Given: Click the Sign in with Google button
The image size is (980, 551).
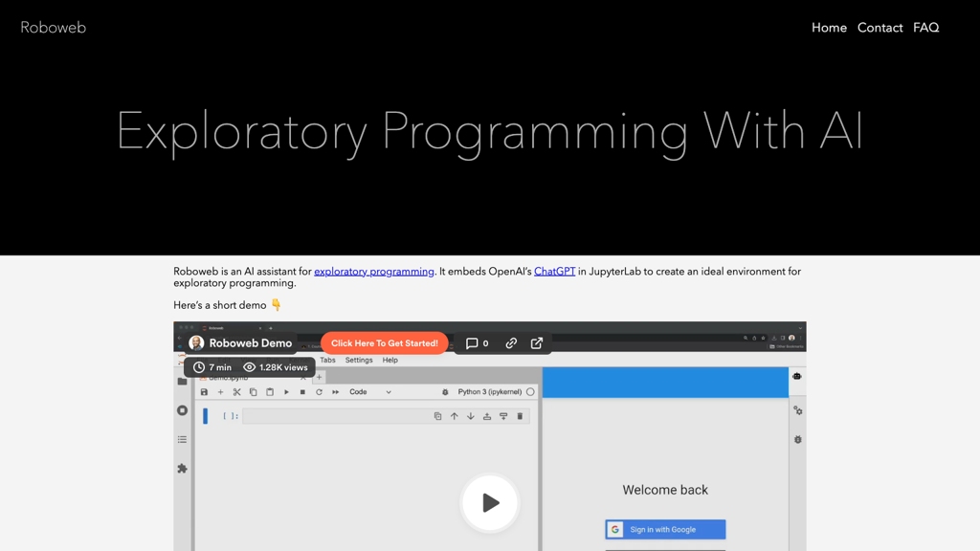Looking at the screenshot, I should [x=665, y=530].
